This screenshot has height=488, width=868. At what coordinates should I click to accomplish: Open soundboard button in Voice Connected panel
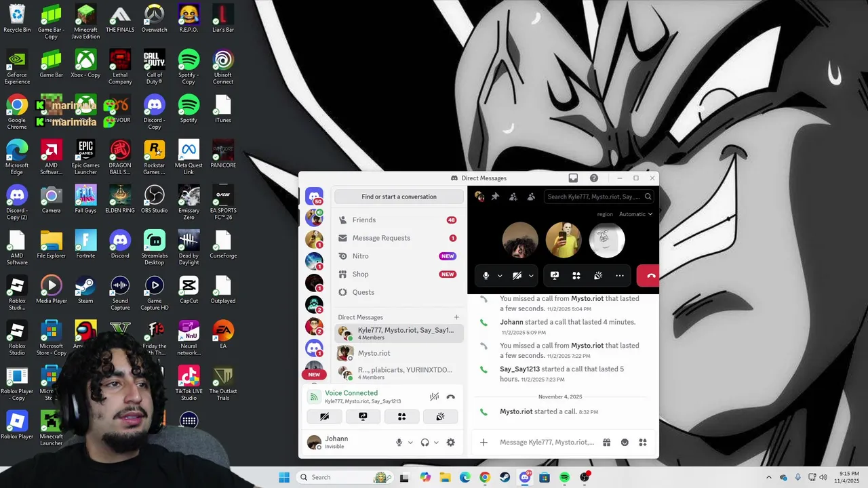pyautogui.click(x=440, y=417)
